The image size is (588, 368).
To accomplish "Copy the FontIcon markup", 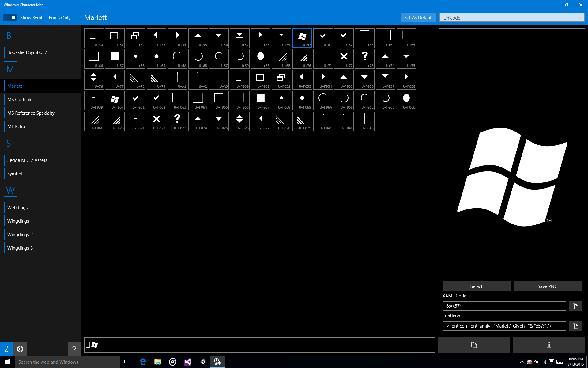I will coord(575,326).
